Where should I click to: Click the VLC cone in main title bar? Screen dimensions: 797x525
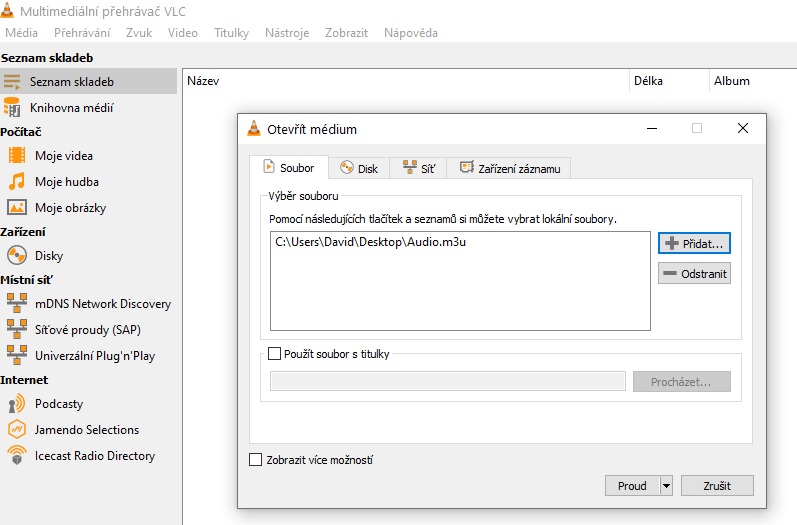(x=7, y=9)
